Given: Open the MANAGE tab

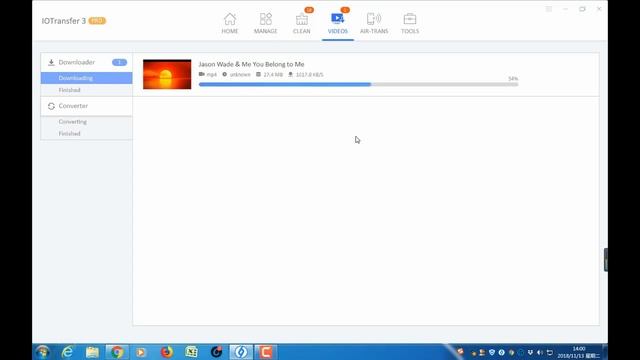Looking at the screenshot, I should (266, 23).
